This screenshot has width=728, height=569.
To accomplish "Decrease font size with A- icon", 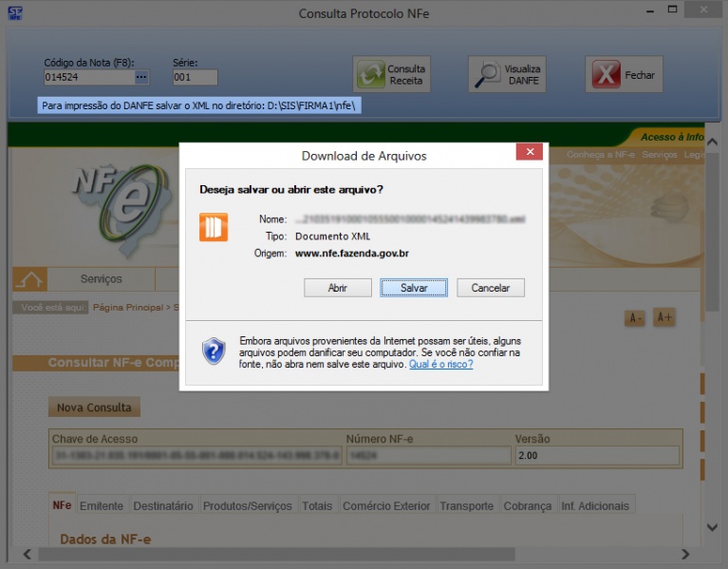I will pos(635,318).
